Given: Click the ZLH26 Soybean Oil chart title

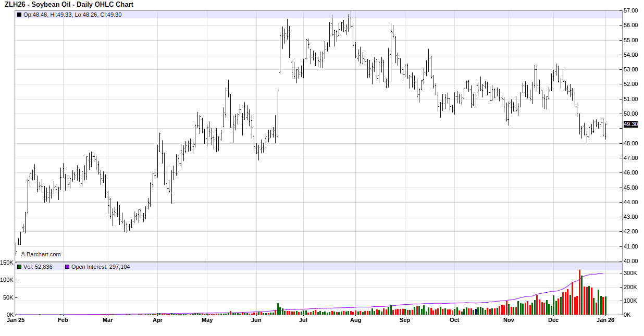Looking at the screenshot, I should point(69,5).
